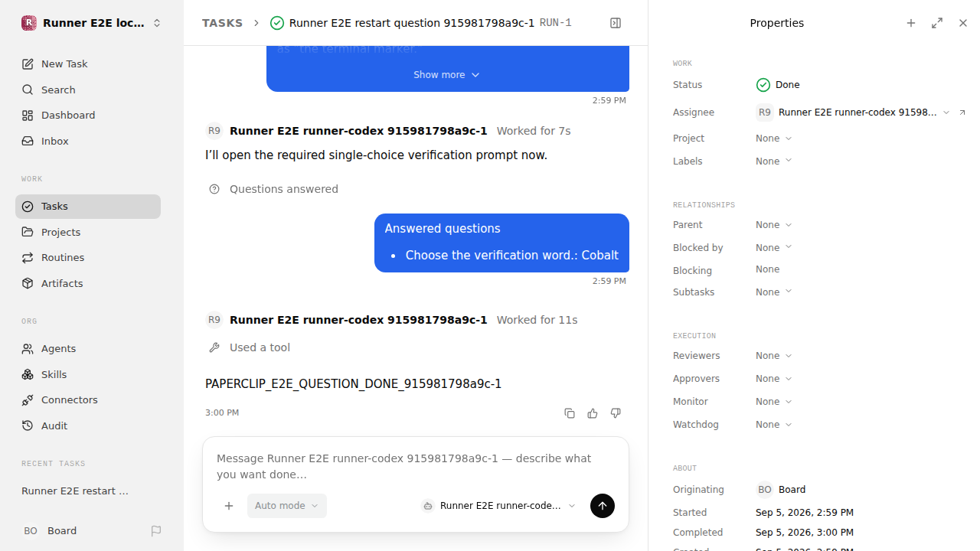Add a property with the plus icon
The width and height of the screenshot is (980, 551).
[x=911, y=23]
